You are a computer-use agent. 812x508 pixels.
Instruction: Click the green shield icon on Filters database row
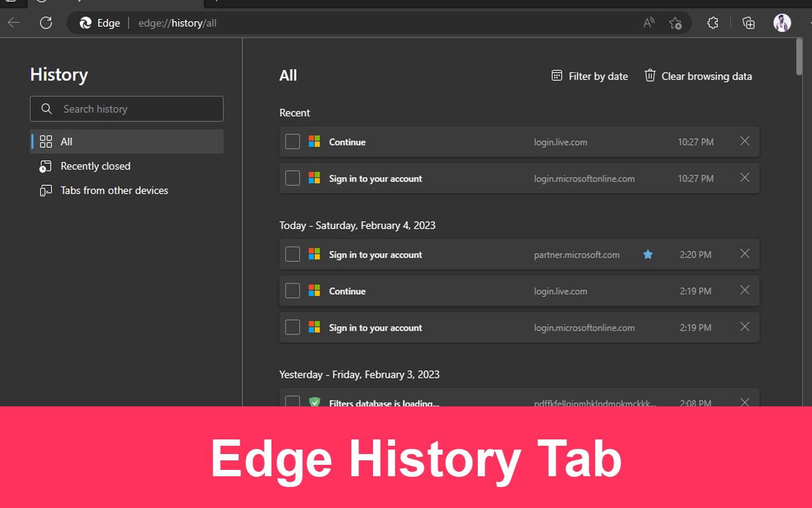tap(314, 402)
